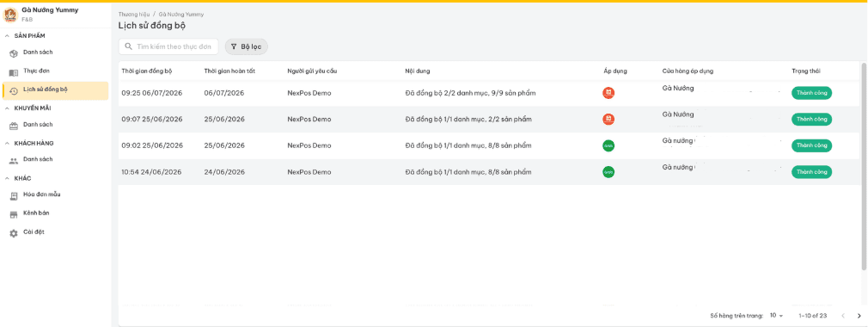The width and height of the screenshot is (868, 327).
Task: Click the Khách hàng people icon
Action: [x=14, y=161]
